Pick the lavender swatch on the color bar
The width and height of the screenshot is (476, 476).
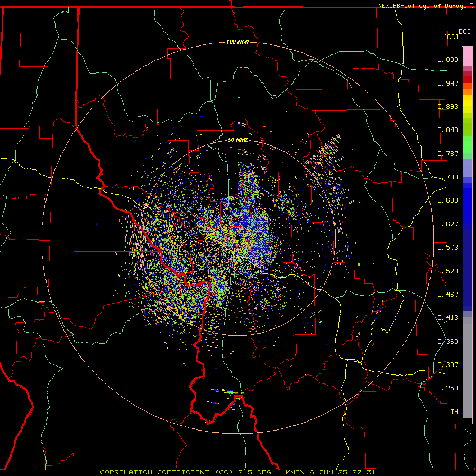coord(467,168)
